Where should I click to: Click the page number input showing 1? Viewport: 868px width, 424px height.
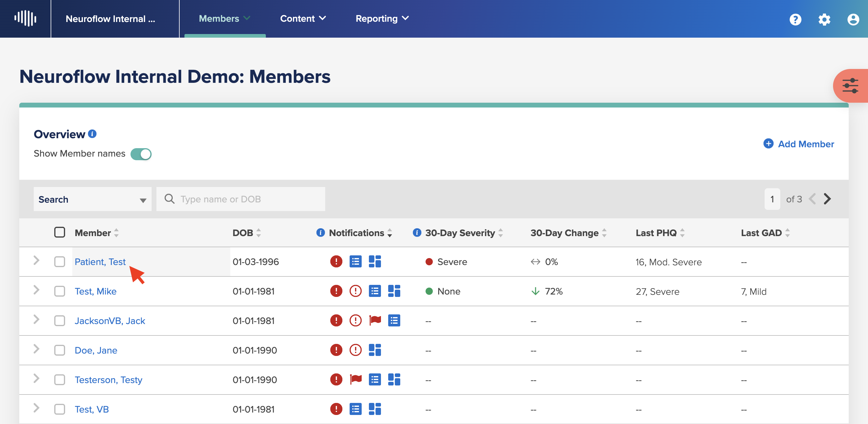click(772, 199)
